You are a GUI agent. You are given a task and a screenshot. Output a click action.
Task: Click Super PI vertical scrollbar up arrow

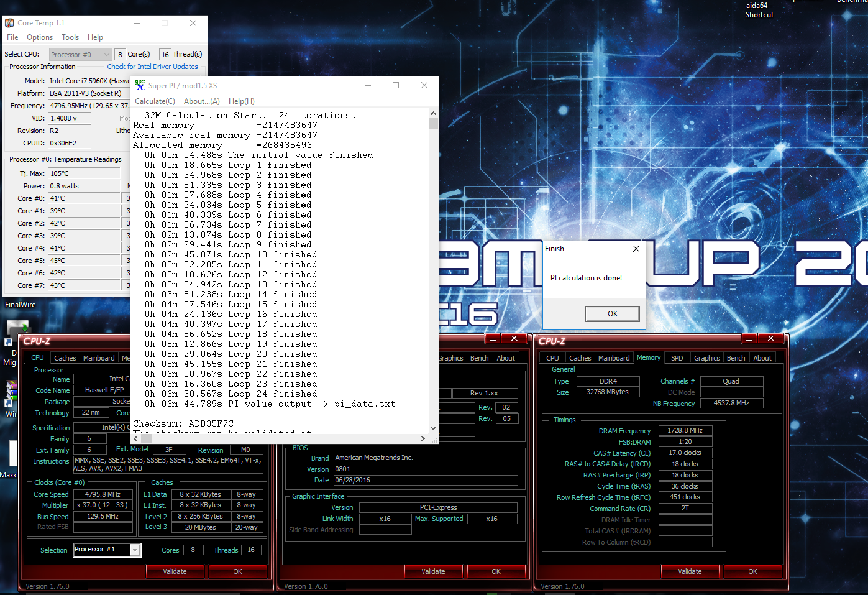tap(433, 114)
